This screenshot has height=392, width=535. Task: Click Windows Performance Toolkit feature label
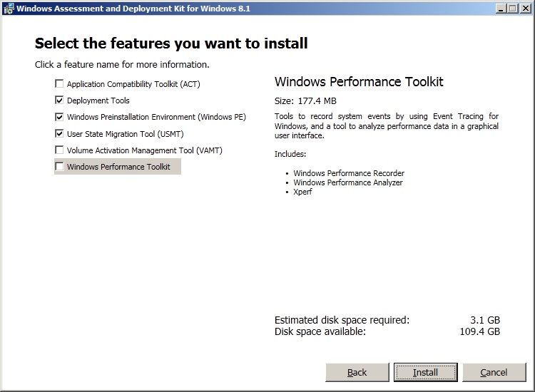pyautogui.click(x=118, y=167)
